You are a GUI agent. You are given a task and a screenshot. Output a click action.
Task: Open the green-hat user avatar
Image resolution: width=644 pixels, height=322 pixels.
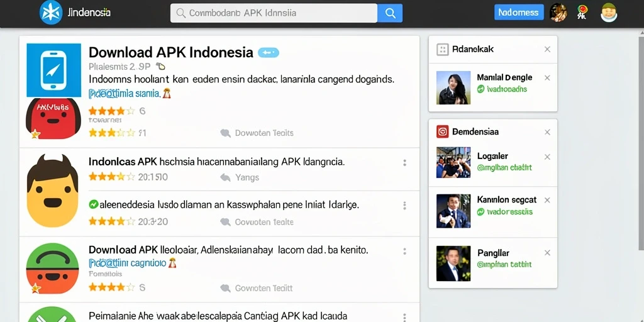pyautogui.click(x=609, y=13)
